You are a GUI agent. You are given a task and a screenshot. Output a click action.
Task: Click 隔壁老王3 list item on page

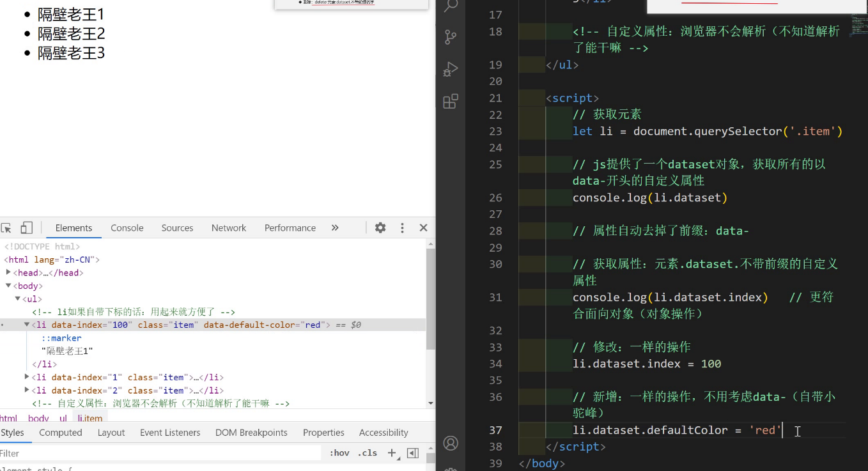point(71,53)
